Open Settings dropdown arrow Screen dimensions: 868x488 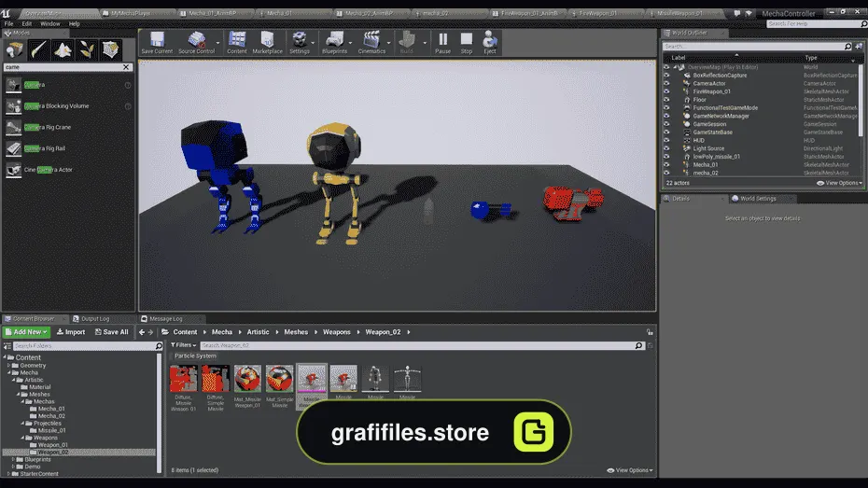(x=313, y=43)
